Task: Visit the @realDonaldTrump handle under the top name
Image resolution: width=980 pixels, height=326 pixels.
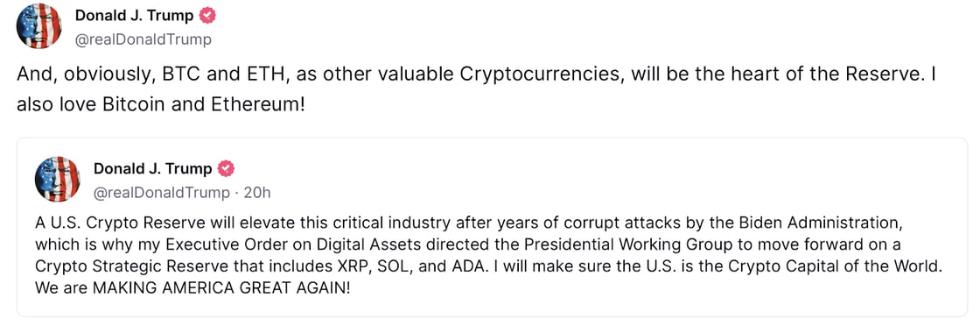Action: (x=143, y=40)
